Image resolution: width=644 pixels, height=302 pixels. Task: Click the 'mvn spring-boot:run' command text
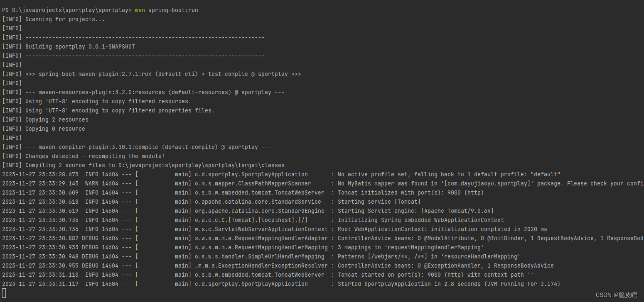166,10
